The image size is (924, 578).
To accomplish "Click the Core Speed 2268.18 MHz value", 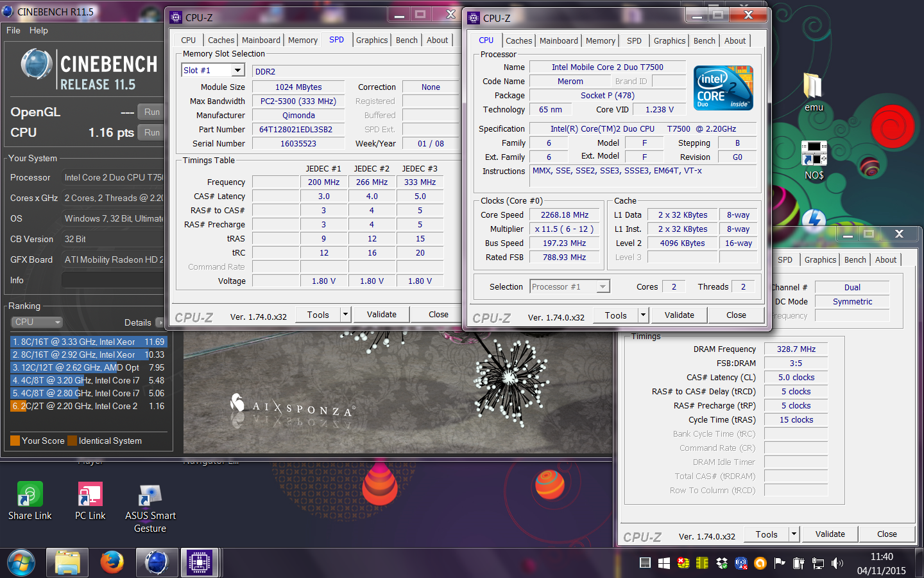I will 565,215.
